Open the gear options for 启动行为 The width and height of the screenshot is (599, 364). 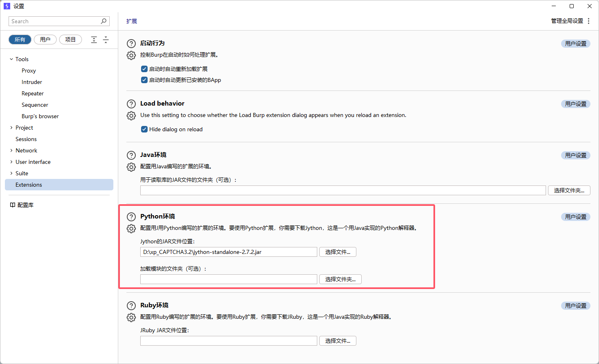(x=131, y=55)
